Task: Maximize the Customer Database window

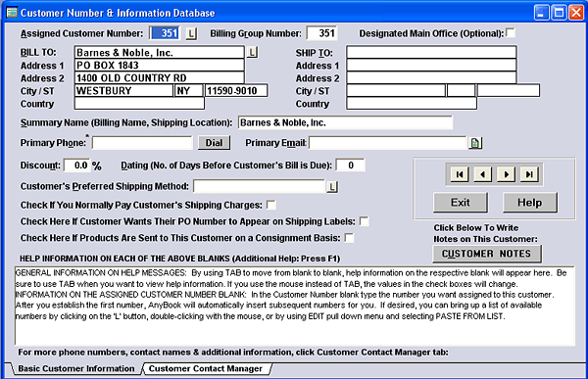Action: pyautogui.click(x=559, y=13)
